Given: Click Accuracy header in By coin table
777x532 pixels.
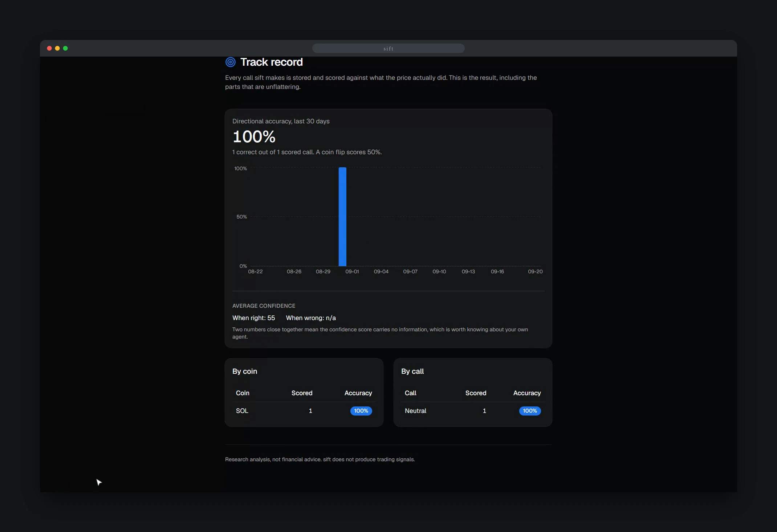Looking at the screenshot, I should tap(358, 393).
